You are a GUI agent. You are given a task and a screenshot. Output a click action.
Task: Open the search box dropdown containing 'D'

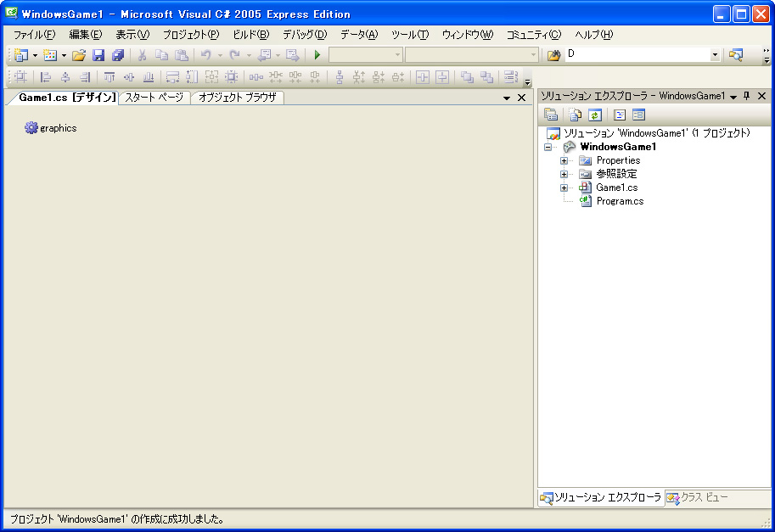point(715,55)
